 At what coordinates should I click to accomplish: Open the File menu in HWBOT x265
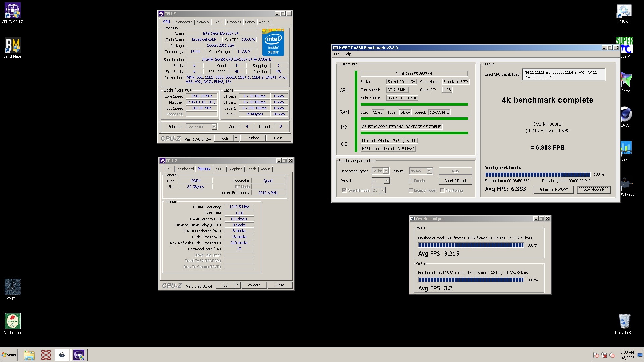337,54
